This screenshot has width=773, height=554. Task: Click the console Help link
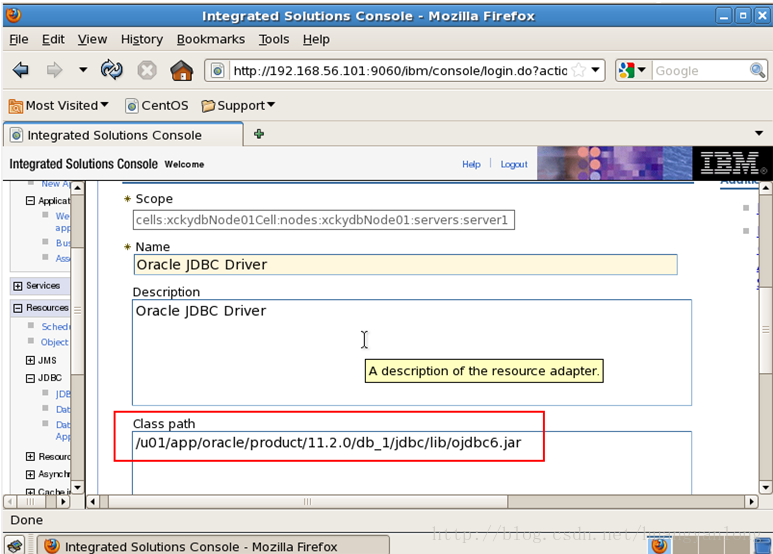471,164
